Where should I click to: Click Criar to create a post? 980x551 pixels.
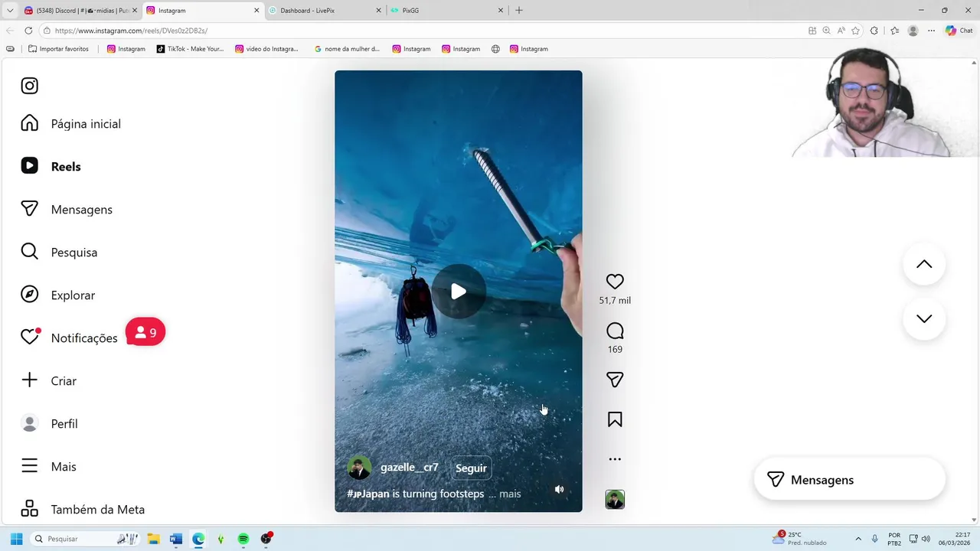click(x=49, y=381)
